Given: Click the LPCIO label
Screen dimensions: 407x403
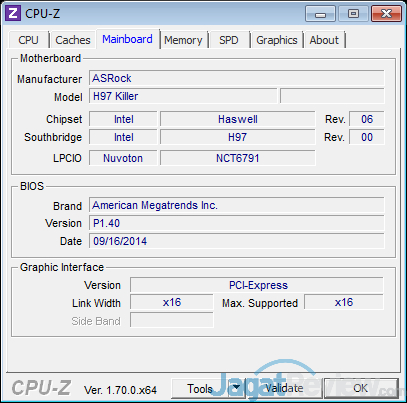Looking at the screenshot, I should point(67,158).
